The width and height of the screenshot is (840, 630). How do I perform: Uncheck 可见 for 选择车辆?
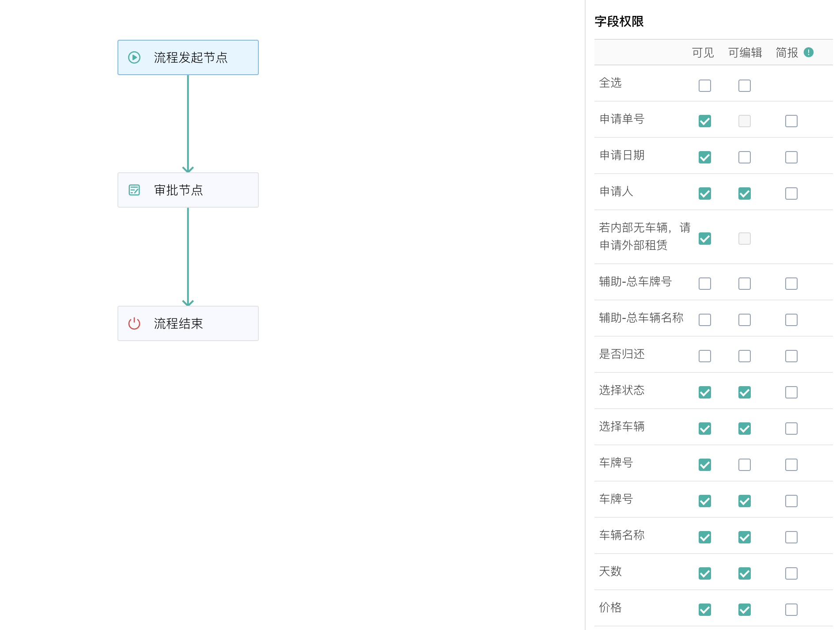(x=704, y=428)
